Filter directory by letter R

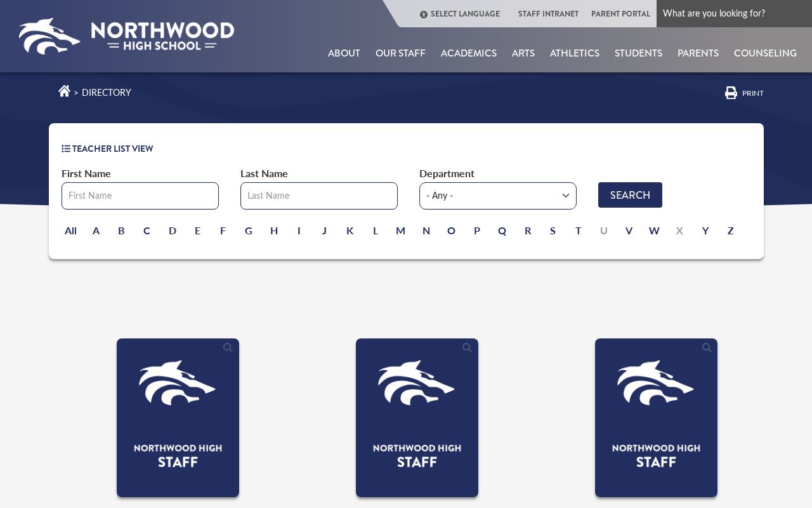(528, 231)
